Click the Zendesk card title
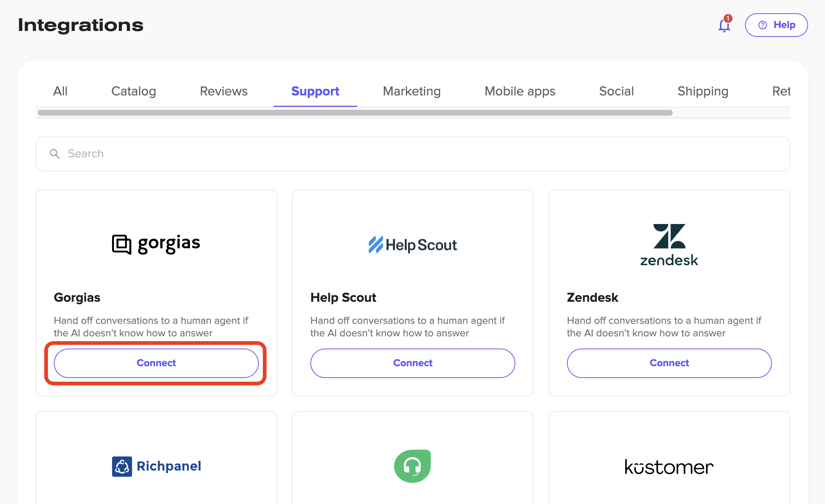This screenshot has width=825, height=504. pyautogui.click(x=592, y=297)
